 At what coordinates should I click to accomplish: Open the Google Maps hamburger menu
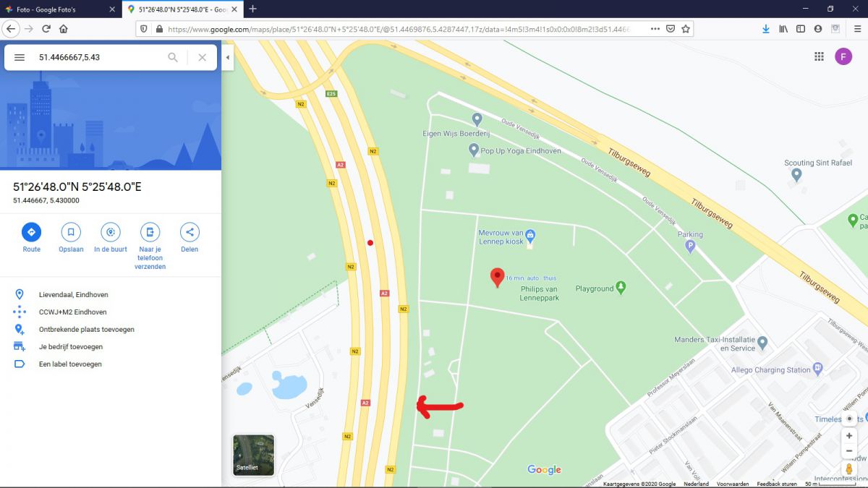click(x=20, y=57)
